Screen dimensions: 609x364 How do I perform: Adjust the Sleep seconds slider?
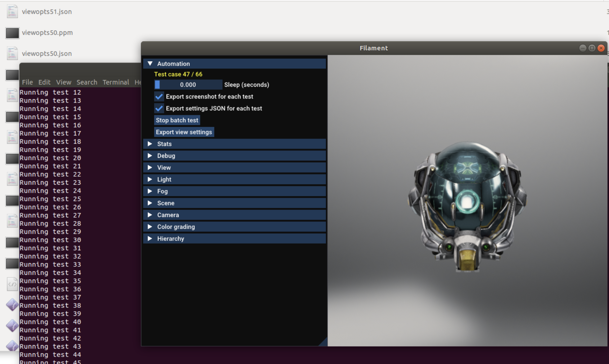click(x=188, y=85)
